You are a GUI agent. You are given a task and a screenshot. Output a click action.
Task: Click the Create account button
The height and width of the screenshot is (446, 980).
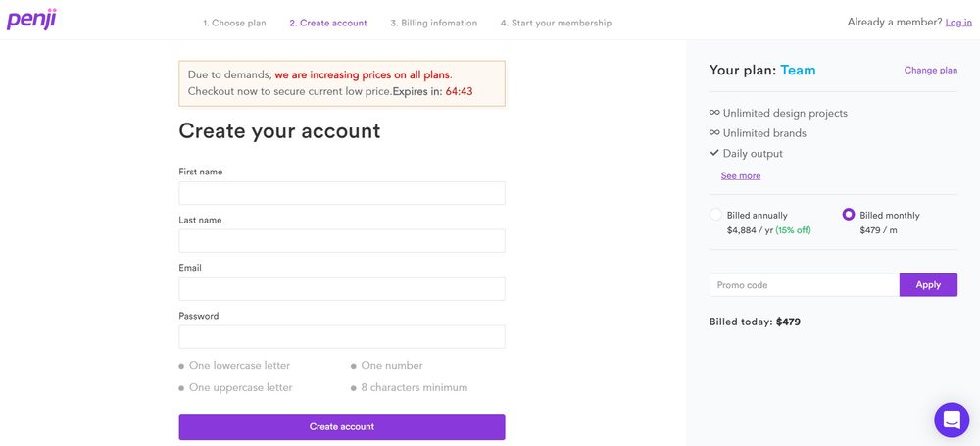[342, 426]
